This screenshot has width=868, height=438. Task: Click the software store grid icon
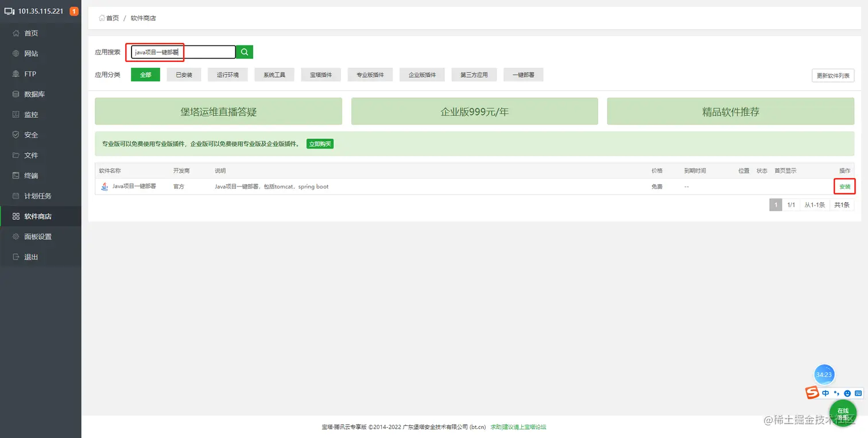[16, 216]
